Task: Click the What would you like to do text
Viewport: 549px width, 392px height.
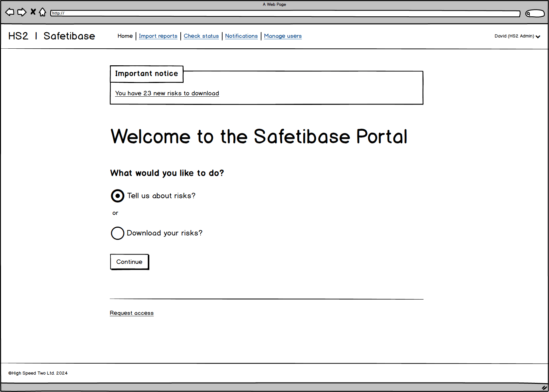Action: [x=167, y=173]
